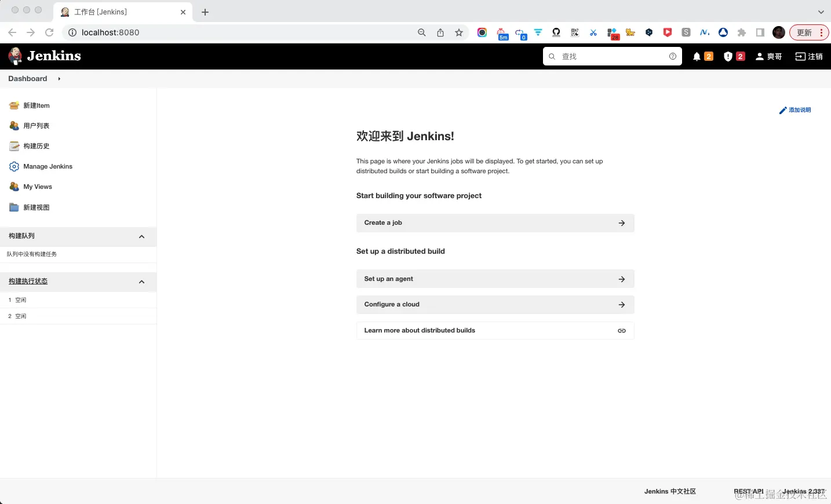Click the 构建历史 notepad icon
Image resolution: width=831 pixels, height=504 pixels.
(14, 146)
